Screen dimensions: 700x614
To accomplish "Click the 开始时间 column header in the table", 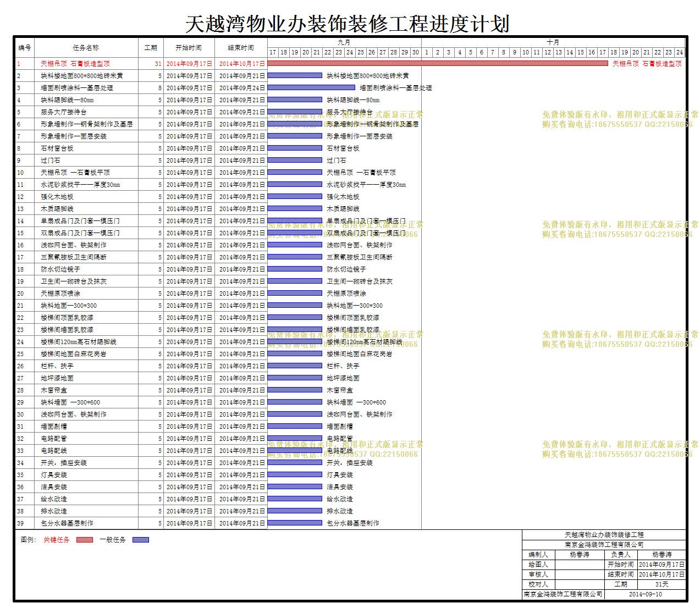I will (189, 48).
